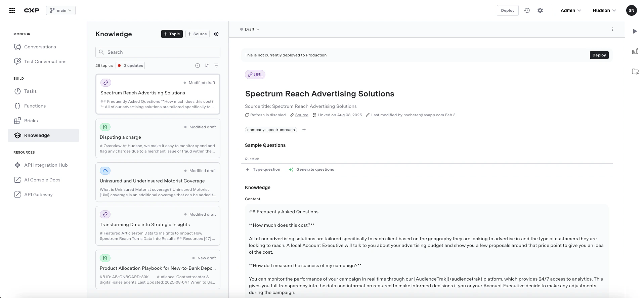Click the link icon on Transforming Data card

coord(105,214)
